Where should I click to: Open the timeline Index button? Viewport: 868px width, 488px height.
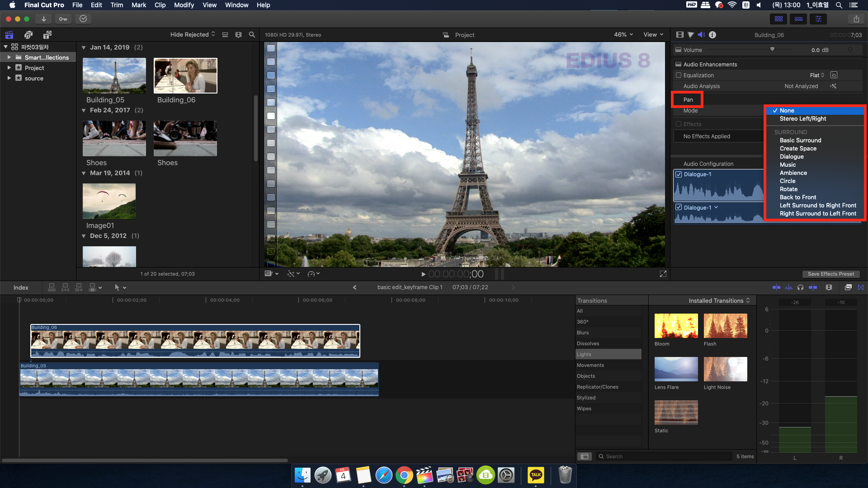(x=21, y=288)
